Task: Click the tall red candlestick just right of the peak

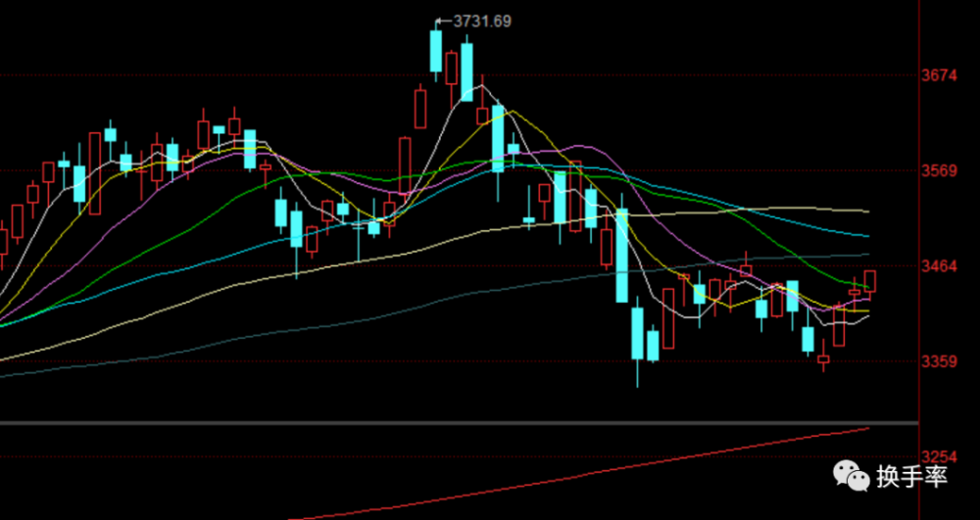Action: [x=451, y=69]
